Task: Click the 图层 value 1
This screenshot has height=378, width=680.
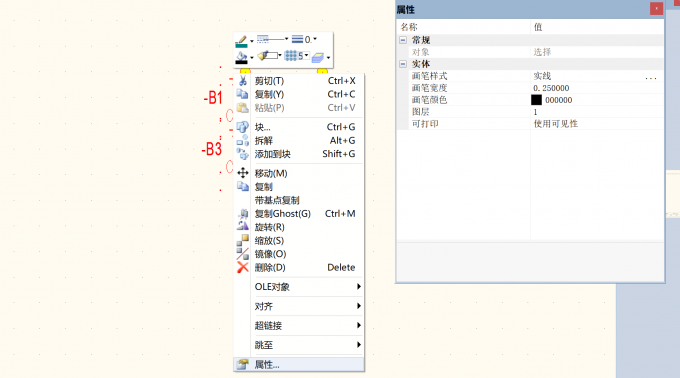Action: pyautogui.click(x=535, y=112)
